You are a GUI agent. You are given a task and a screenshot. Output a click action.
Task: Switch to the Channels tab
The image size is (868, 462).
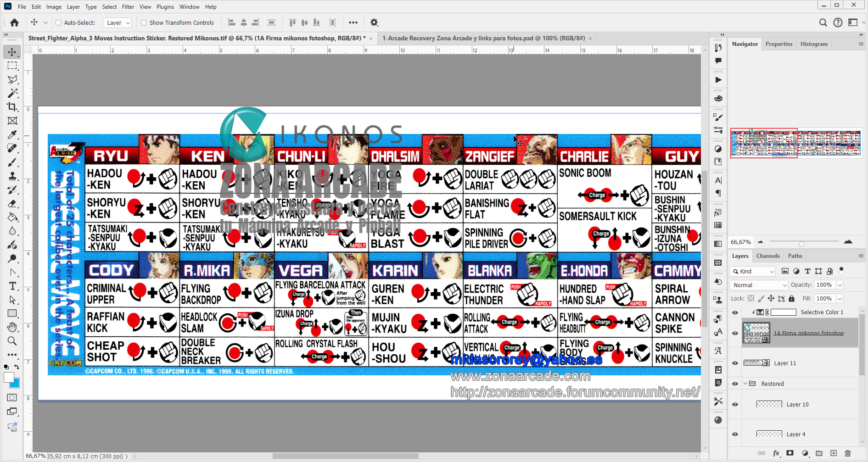pos(768,256)
